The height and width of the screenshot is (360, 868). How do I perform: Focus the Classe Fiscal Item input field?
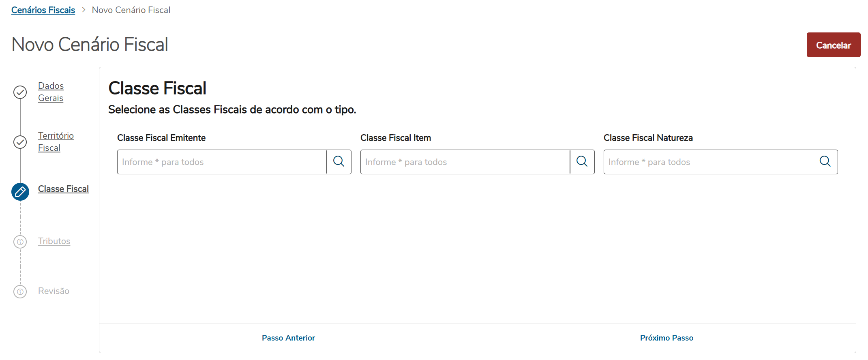[x=465, y=162]
